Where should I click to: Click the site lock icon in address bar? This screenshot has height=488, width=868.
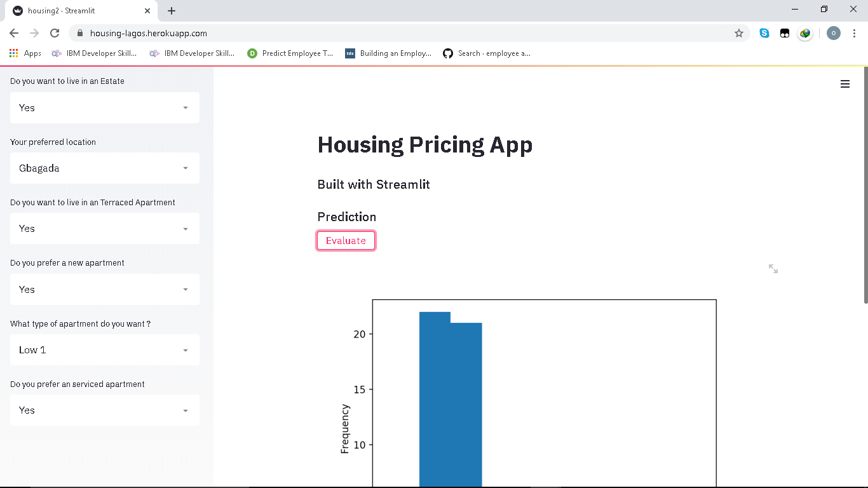(x=79, y=33)
